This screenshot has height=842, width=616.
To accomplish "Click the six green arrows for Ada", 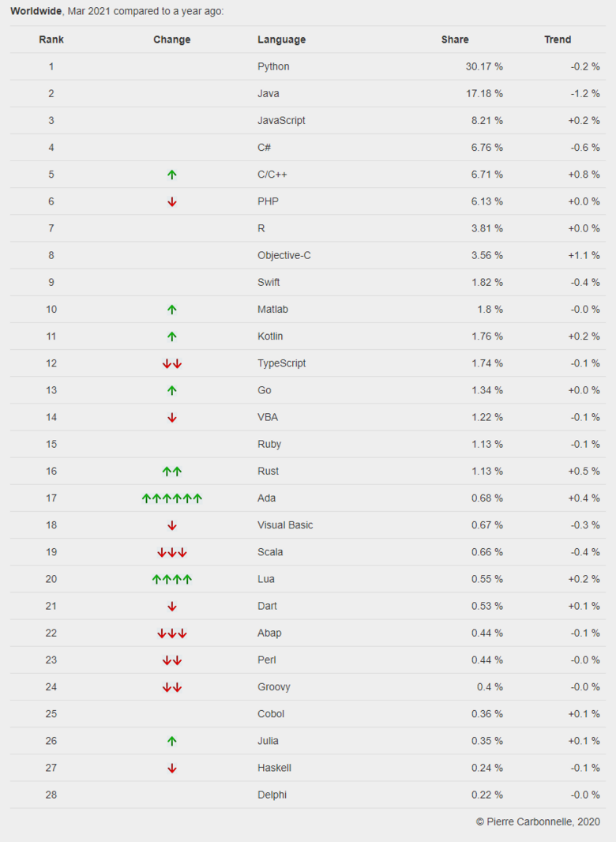I will coord(172,498).
